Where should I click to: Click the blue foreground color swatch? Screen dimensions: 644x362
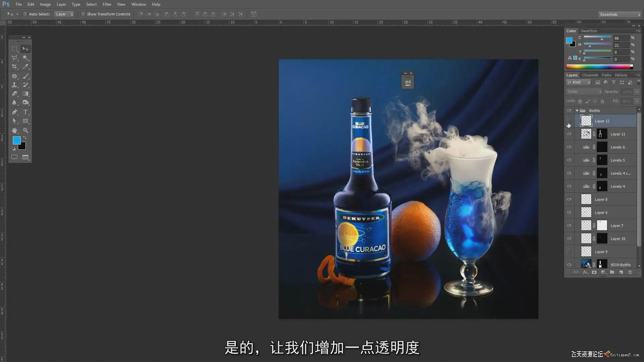pyautogui.click(x=16, y=140)
